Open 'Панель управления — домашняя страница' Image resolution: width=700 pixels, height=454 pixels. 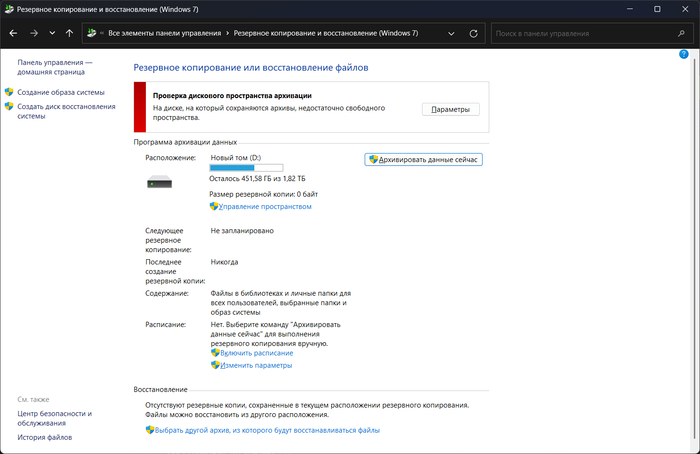pos(55,67)
